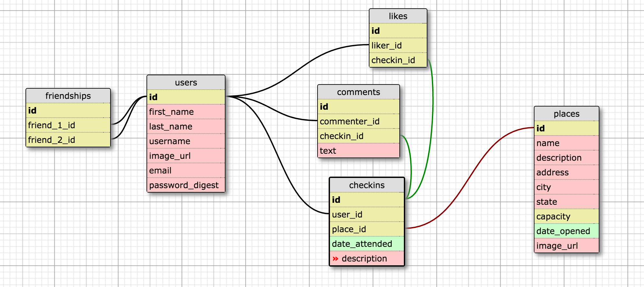Click the address field
Viewport: 644px width, 287px height.
click(x=567, y=173)
